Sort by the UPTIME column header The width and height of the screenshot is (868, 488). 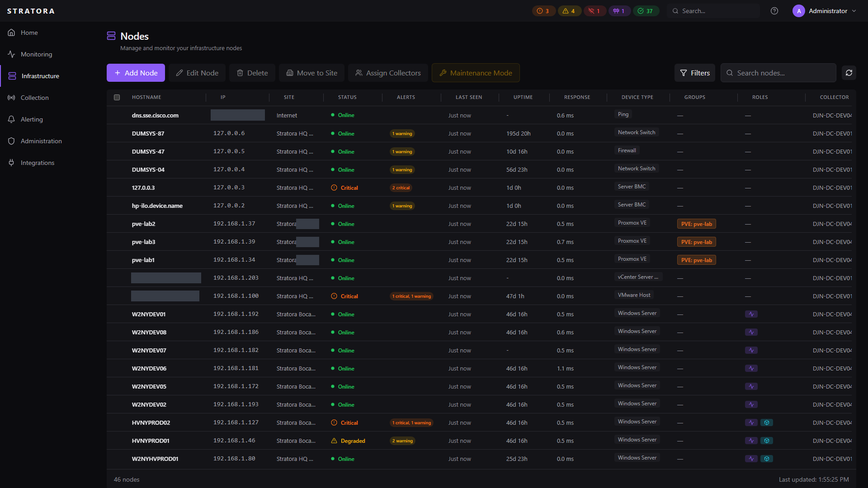coord(523,97)
